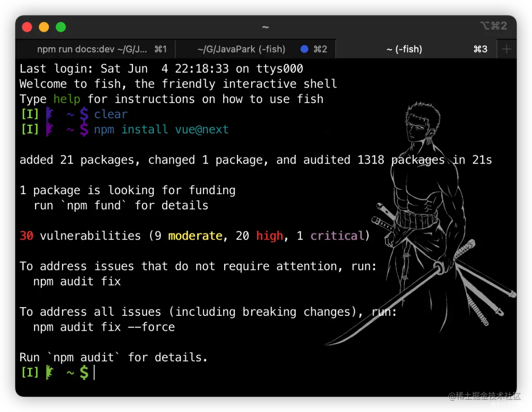Image resolution: width=532 pixels, height=412 pixels.
Task: Click the ⌘1 shortcut label on first tab
Action: pyautogui.click(x=160, y=49)
